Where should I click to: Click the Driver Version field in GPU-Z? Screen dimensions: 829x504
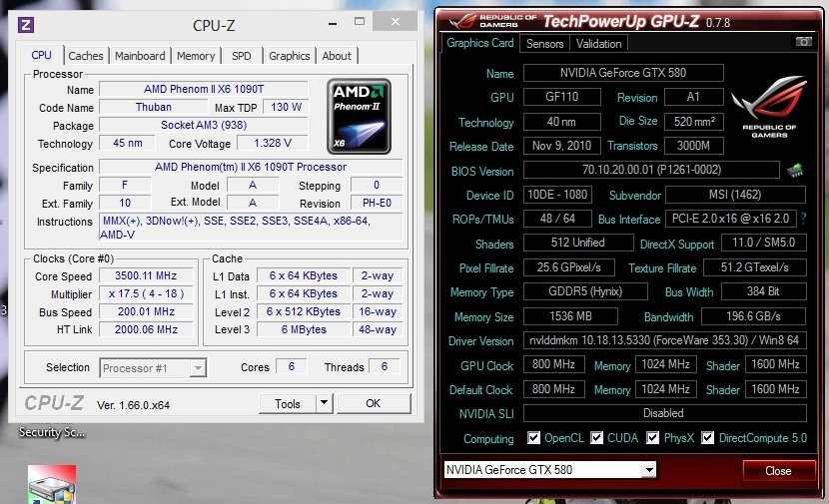[664, 340]
